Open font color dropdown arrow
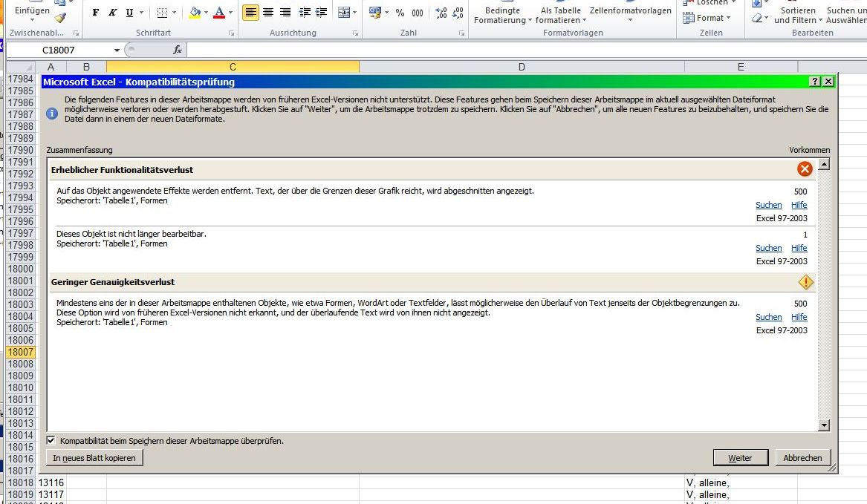Screen dimensions: 867x504 pos(230,12)
